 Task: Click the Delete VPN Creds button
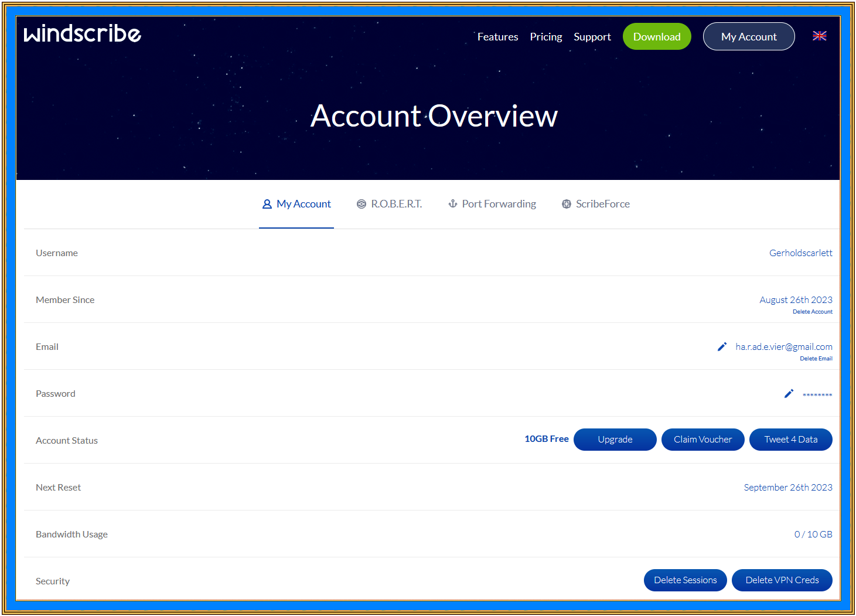782,580
